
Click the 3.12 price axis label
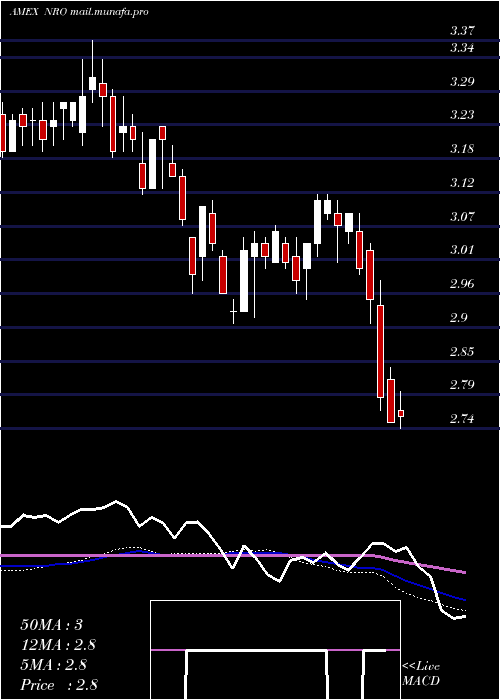[x=462, y=183]
